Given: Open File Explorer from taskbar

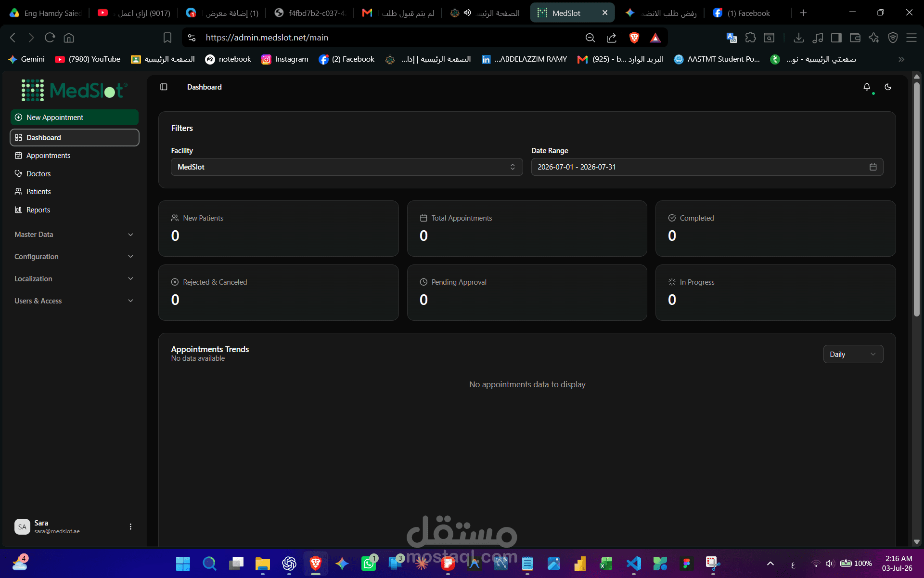Looking at the screenshot, I should pos(262,564).
